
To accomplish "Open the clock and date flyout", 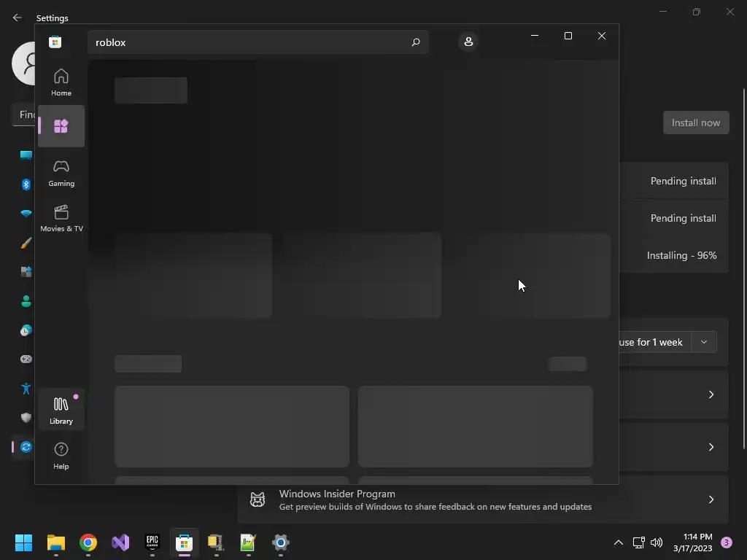I will pyautogui.click(x=693, y=542).
